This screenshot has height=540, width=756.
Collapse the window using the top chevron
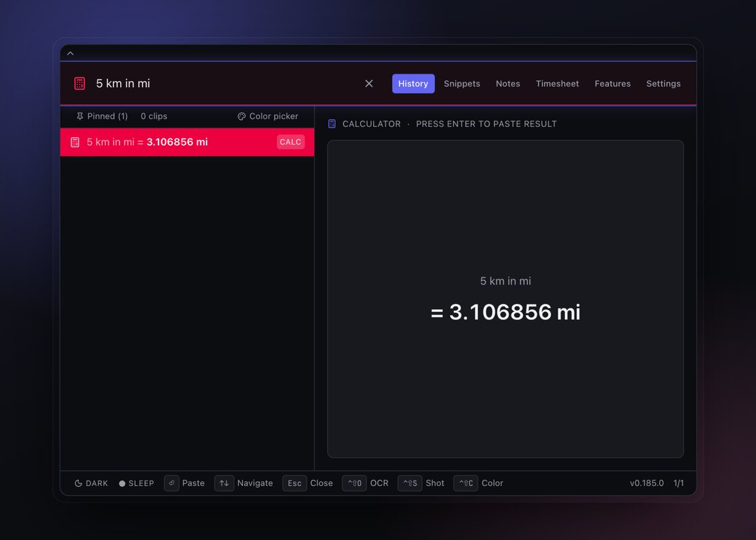pyautogui.click(x=70, y=53)
